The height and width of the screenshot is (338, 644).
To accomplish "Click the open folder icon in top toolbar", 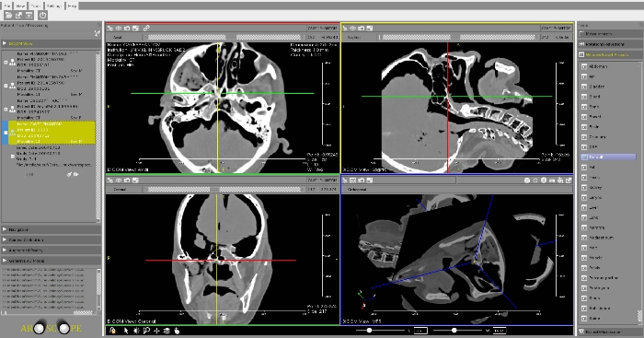I will [8, 16].
